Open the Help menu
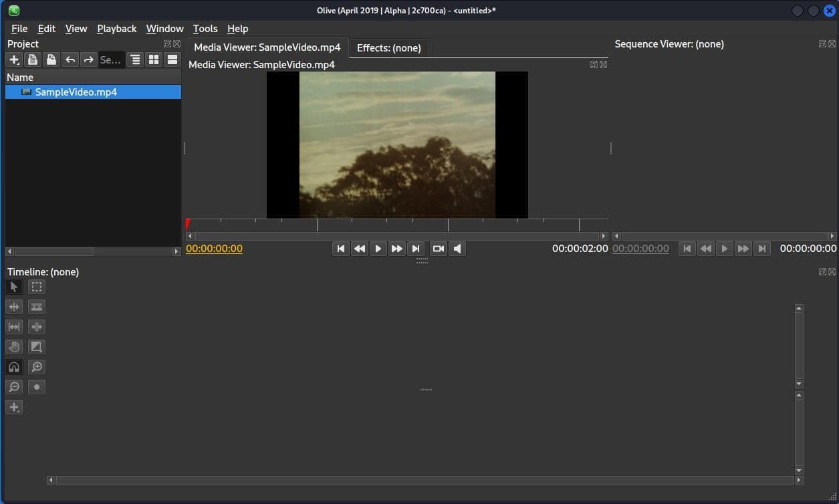 pos(237,29)
